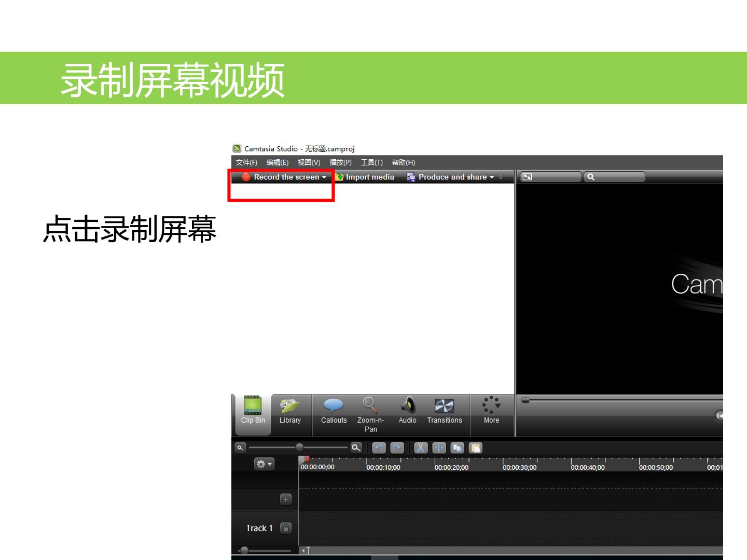This screenshot has width=747, height=560.
Task: Open the 文件(F) menu
Action: point(246,162)
